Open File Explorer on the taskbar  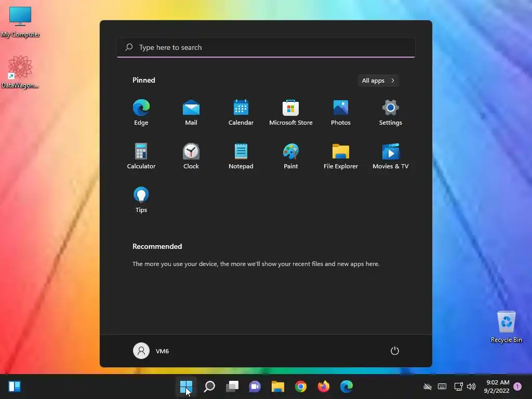(277, 386)
